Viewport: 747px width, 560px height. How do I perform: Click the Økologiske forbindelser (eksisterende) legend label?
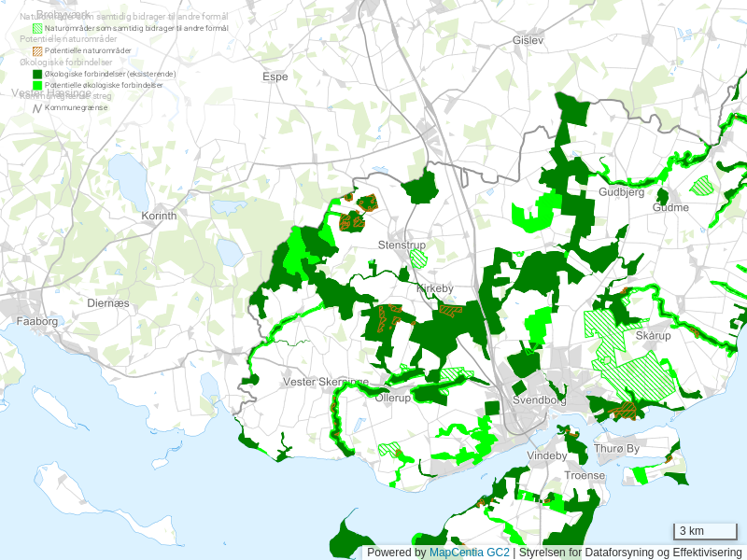110,74
